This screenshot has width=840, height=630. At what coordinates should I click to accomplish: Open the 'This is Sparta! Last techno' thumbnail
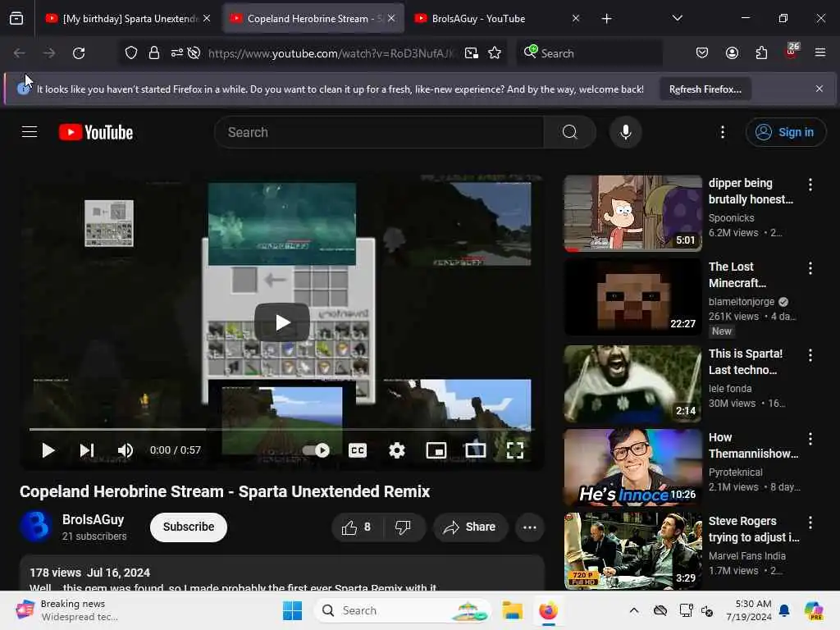[632, 384]
